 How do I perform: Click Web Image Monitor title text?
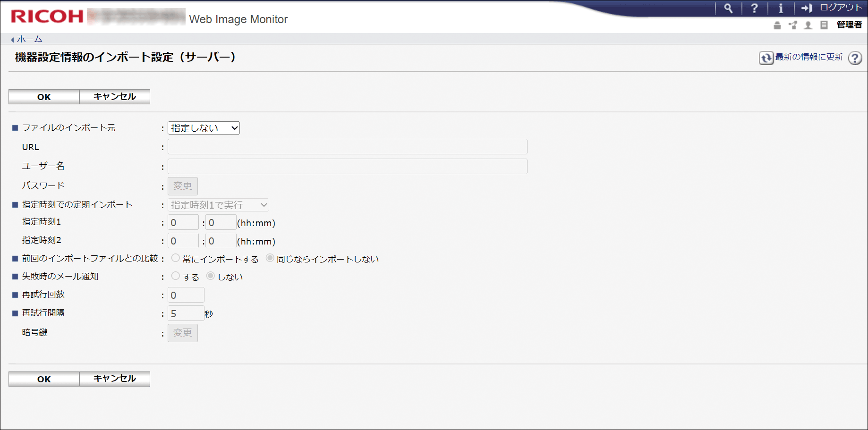[x=238, y=19]
